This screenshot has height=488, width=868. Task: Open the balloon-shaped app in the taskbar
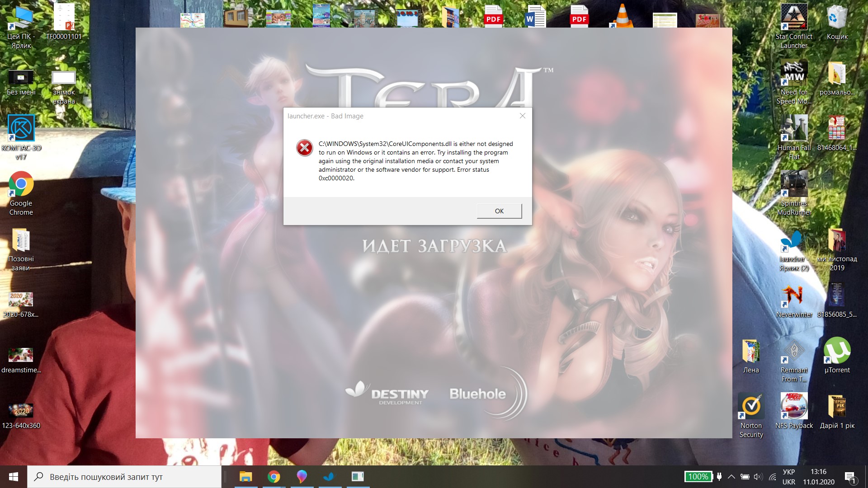pos(302,477)
